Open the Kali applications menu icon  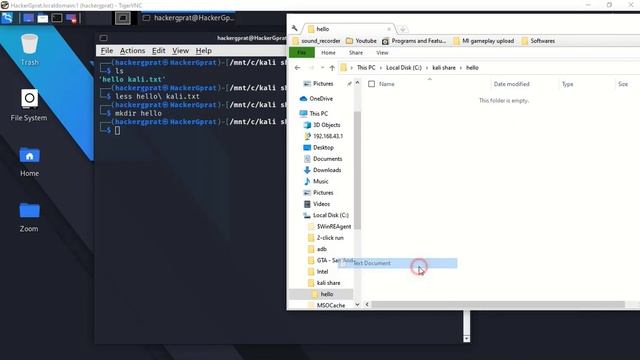tap(7, 18)
